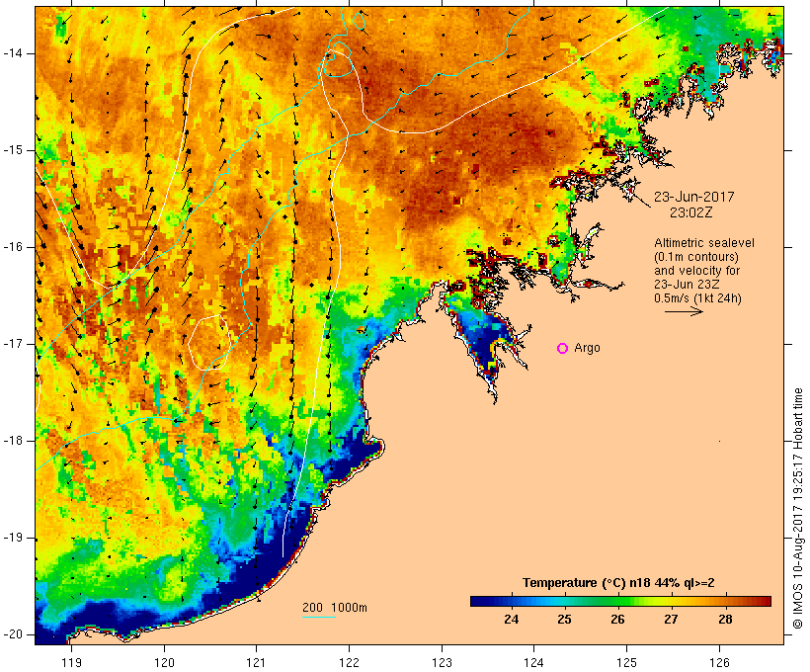Click the latitude axis label '-15'

coord(13,150)
